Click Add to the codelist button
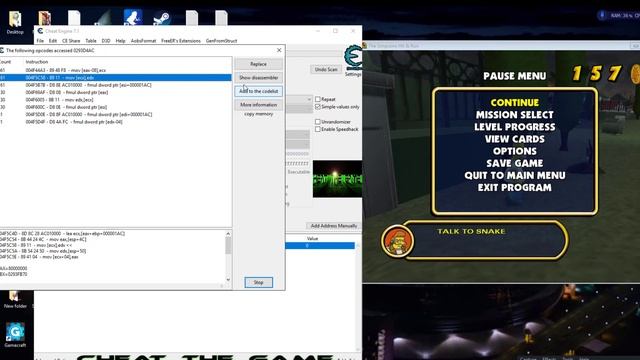 (258, 91)
